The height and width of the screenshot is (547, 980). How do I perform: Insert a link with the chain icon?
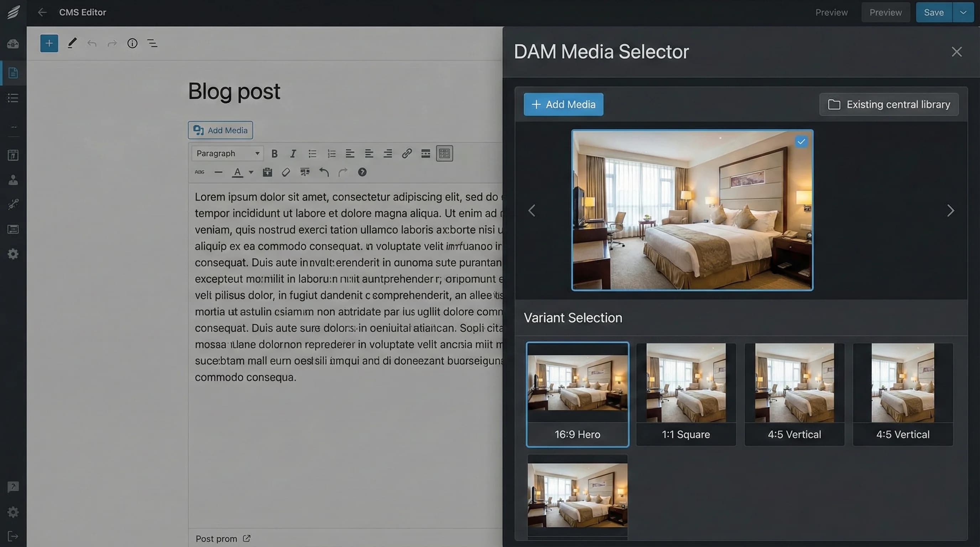[x=407, y=153]
